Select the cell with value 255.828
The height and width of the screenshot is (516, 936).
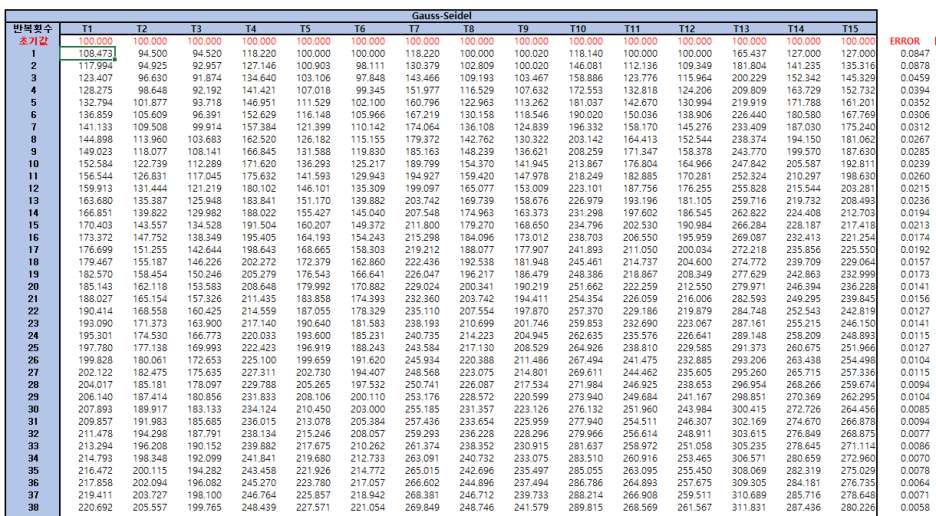(741, 189)
